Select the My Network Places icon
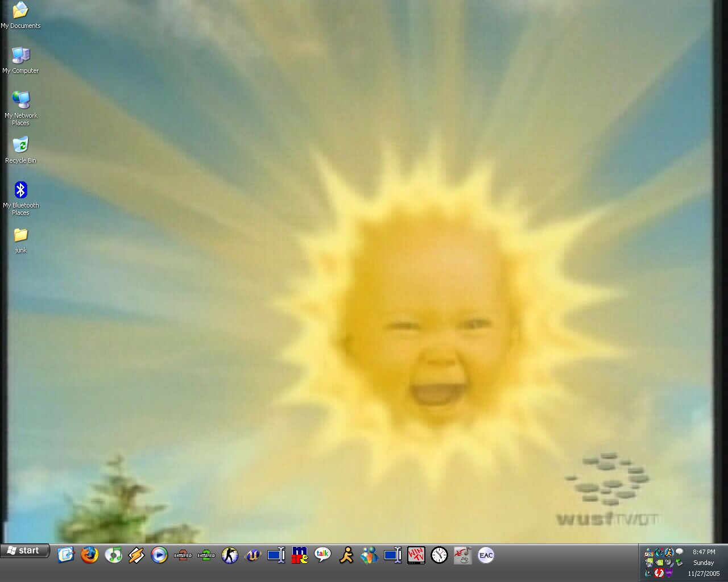728x582 pixels. pyautogui.click(x=20, y=109)
